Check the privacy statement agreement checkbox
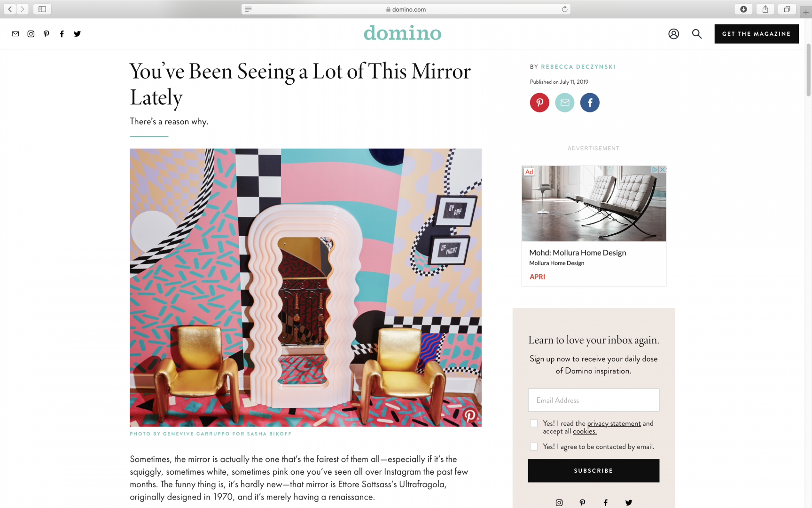This screenshot has width=812, height=508. 534,423
